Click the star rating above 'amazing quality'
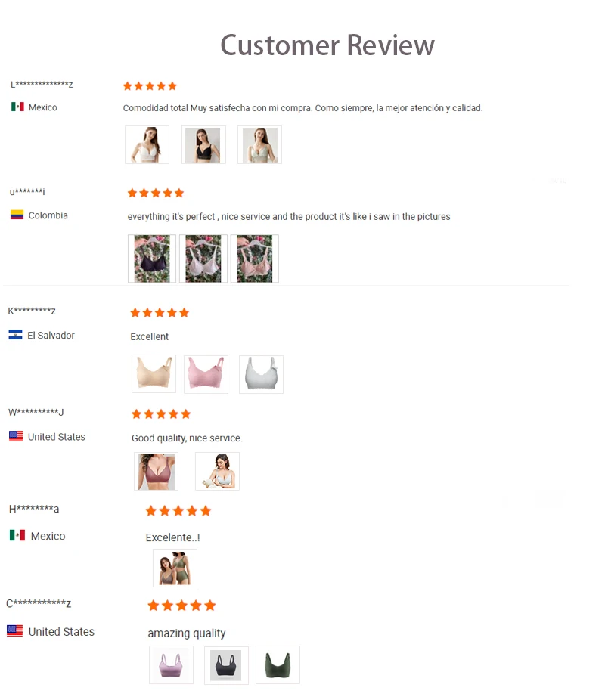 click(x=181, y=606)
